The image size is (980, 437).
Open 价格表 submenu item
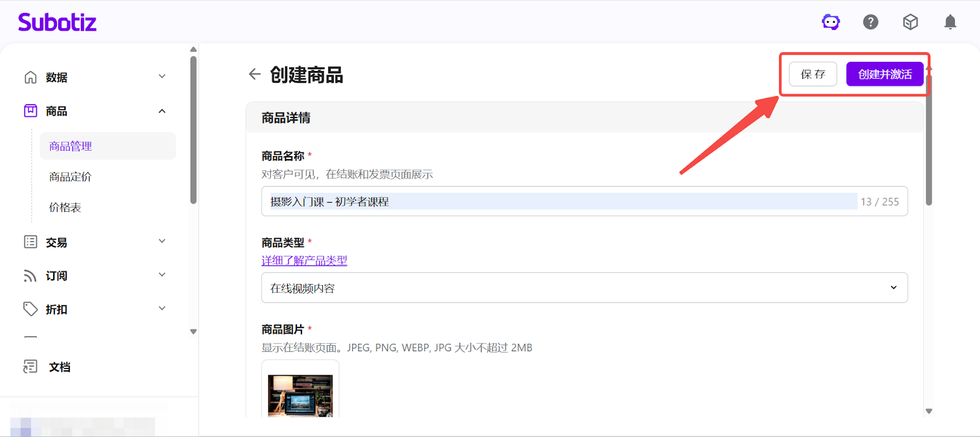click(65, 207)
